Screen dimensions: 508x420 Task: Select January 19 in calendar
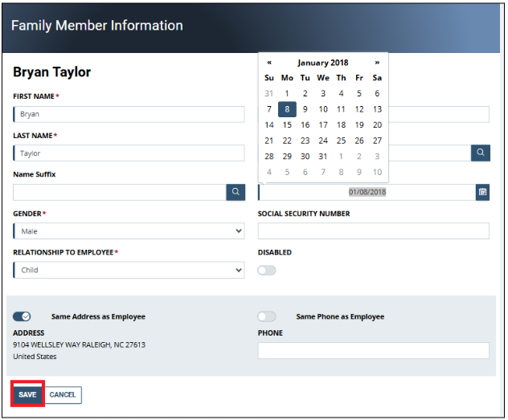point(359,125)
